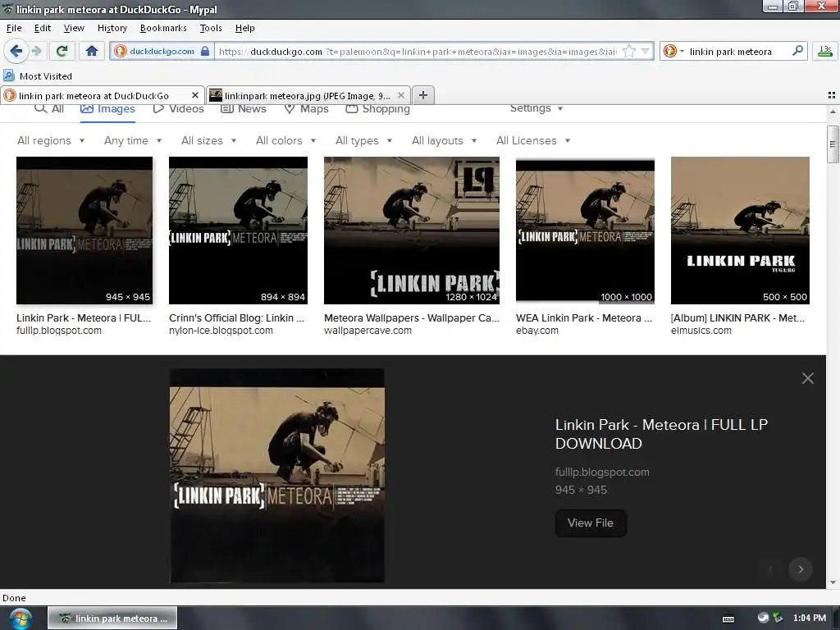840x630 pixels.
Task: Expand the All Licenses filter
Action: tap(533, 140)
